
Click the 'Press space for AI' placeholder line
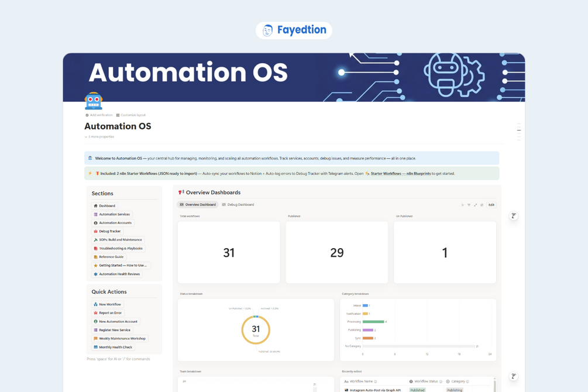click(x=118, y=359)
